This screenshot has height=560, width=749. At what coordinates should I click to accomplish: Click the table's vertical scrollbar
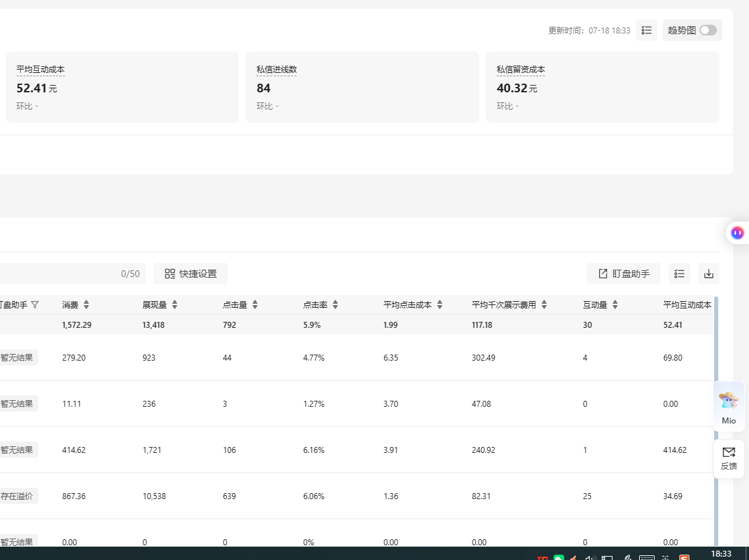click(716, 420)
